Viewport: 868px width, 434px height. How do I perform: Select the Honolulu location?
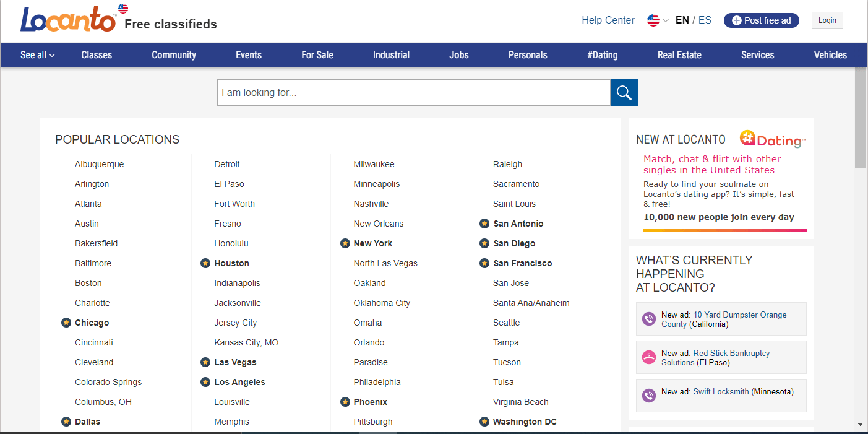tap(231, 243)
